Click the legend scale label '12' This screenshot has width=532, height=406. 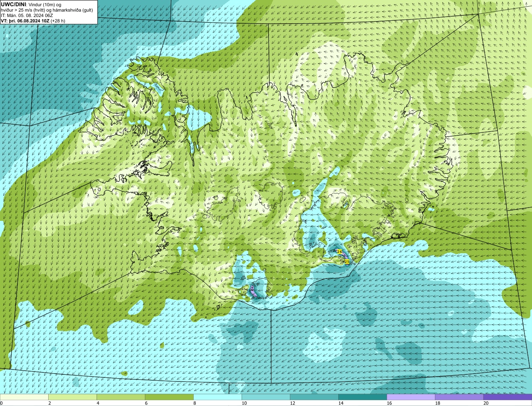[x=292, y=403]
